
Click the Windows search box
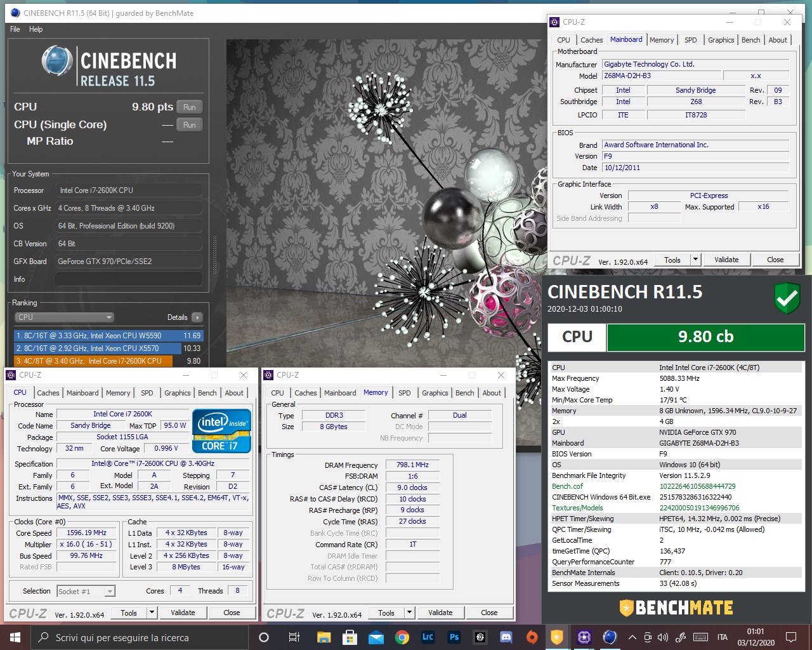coord(139,637)
